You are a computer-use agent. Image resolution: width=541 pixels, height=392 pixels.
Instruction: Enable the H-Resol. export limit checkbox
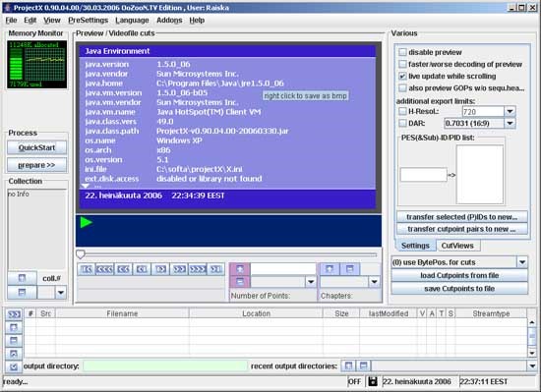click(402, 111)
